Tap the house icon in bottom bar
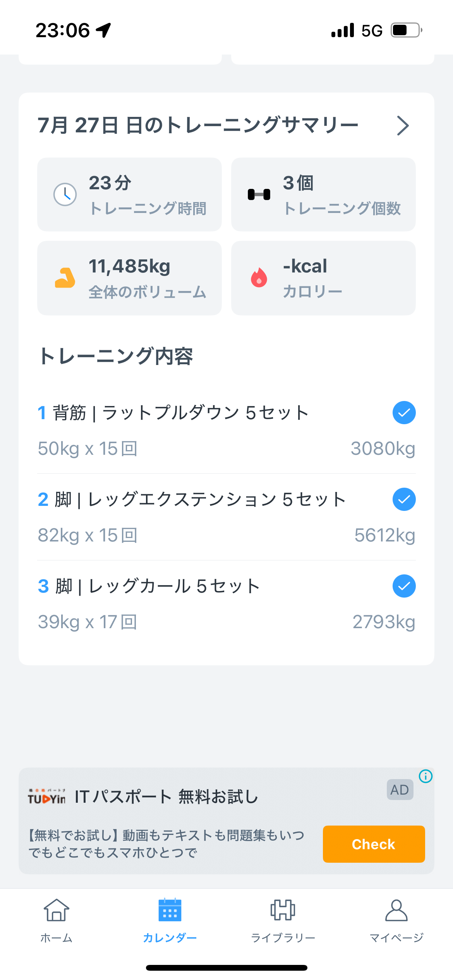 pyautogui.click(x=57, y=910)
